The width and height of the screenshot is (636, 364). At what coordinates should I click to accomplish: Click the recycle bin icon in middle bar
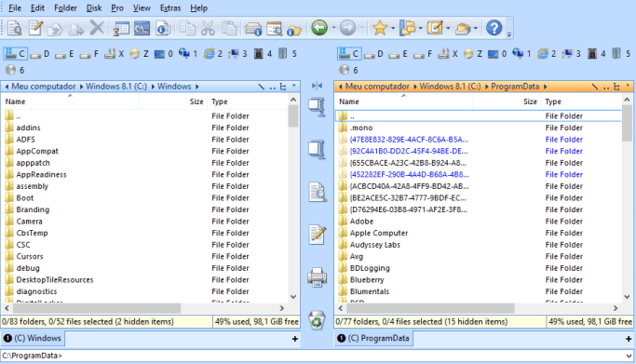(317, 320)
